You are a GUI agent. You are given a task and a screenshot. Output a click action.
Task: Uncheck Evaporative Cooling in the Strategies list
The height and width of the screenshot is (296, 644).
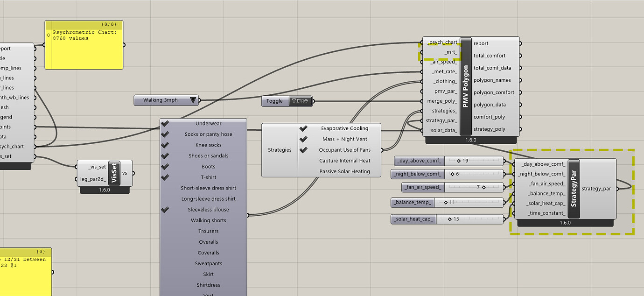pyautogui.click(x=303, y=128)
